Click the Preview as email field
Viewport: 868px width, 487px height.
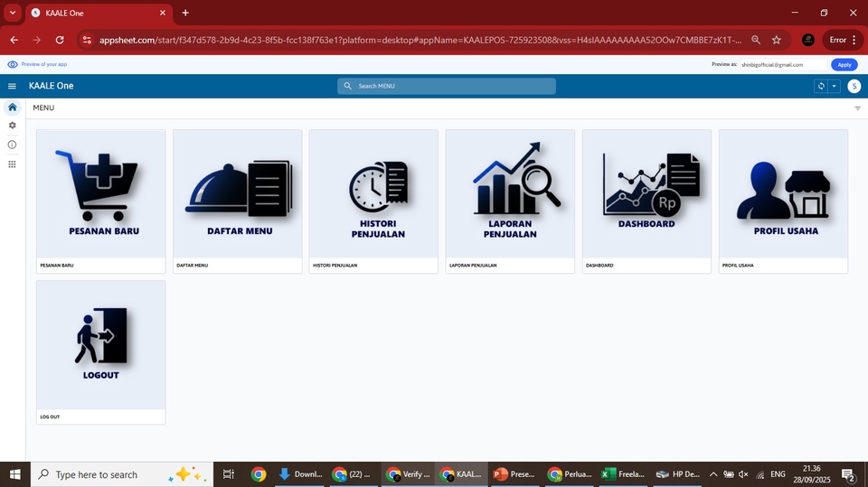pos(782,65)
